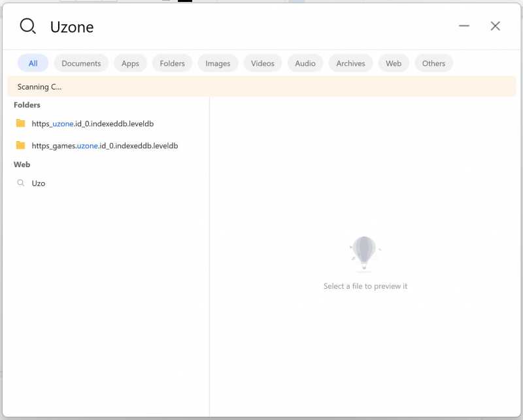Switch to the Videos filter

point(263,63)
